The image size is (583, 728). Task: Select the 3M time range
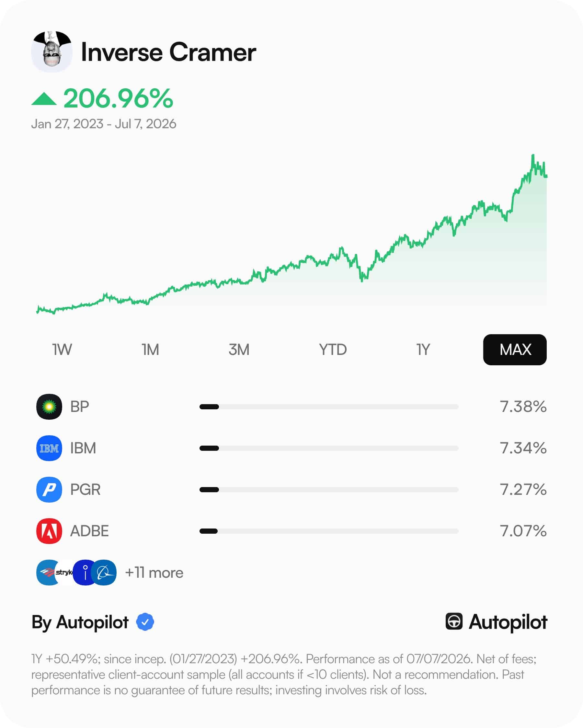pyautogui.click(x=239, y=350)
